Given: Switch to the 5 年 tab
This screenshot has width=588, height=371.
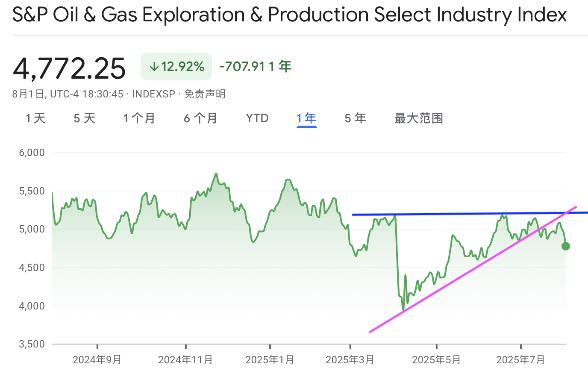Looking at the screenshot, I should [x=356, y=118].
